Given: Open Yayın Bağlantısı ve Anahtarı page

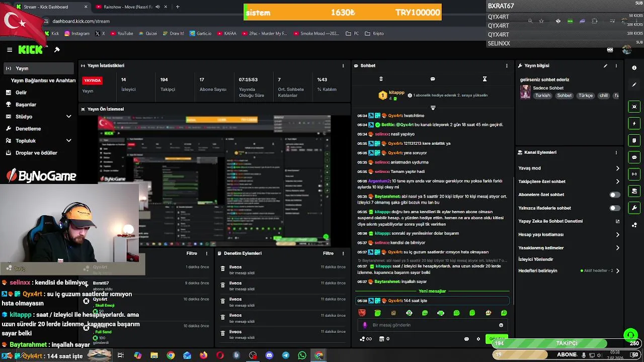Looking at the screenshot, I should coord(43,80).
